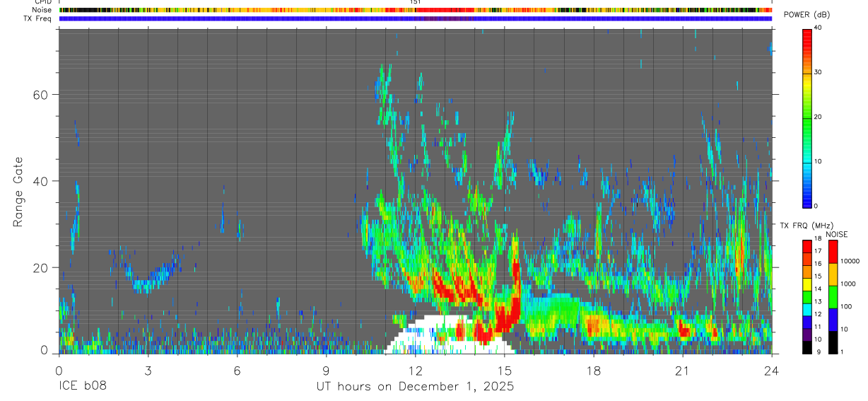Click the 6 tick on the UT hours axis
The width and height of the screenshot is (868, 401).
(237, 371)
